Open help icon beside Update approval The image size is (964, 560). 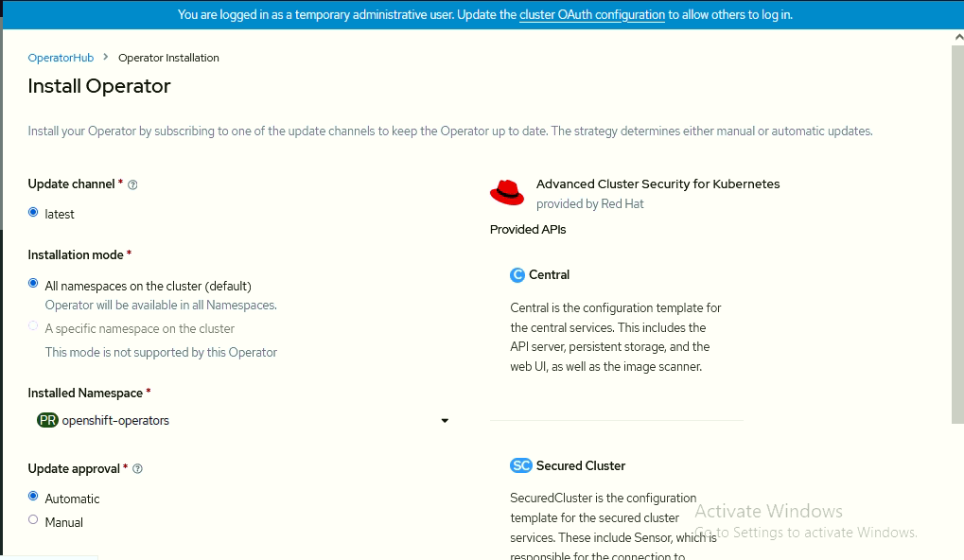[138, 469]
